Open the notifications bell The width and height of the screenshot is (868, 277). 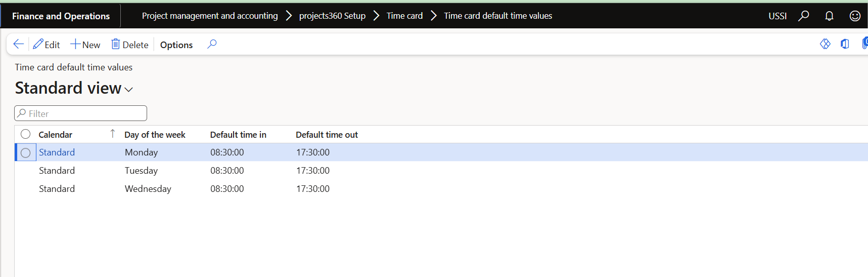click(x=829, y=16)
